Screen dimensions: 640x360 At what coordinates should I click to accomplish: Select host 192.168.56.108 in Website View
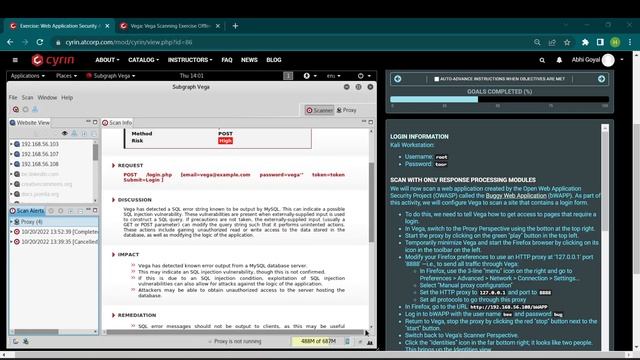[40, 164]
